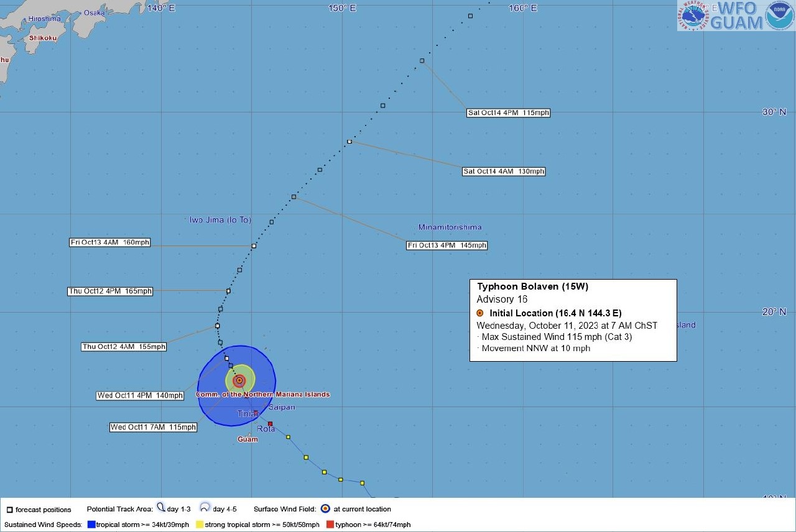Click the typhoon's current location marker
Viewport: 796px width, 532px height.
pos(239,380)
